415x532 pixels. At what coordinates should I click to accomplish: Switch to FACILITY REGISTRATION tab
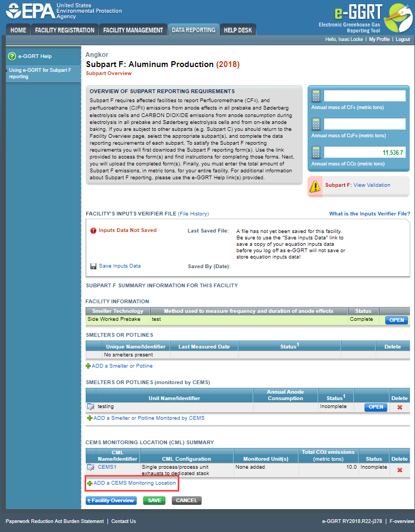pyautogui.click(x=65, y=30)
